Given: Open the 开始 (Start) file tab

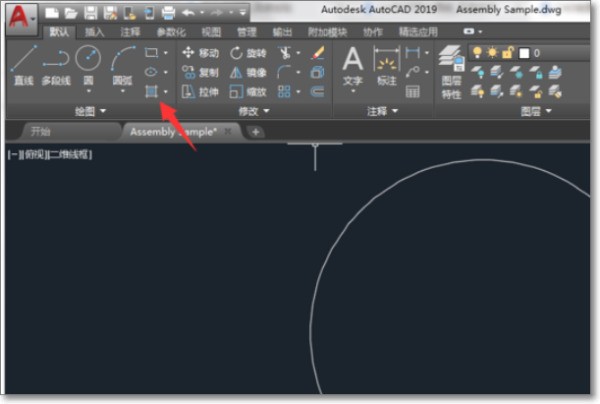Looking at the screenshot, I should click(x=40, y=131).
